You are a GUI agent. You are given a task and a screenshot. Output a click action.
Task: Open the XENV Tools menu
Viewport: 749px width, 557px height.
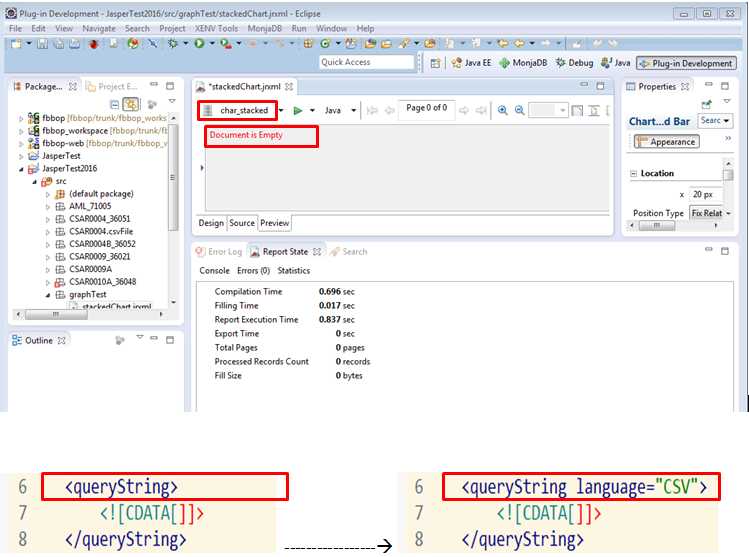216,29
